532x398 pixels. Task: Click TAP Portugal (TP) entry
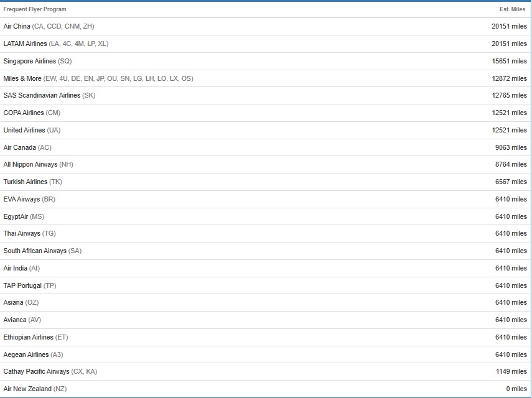(30, 285)
